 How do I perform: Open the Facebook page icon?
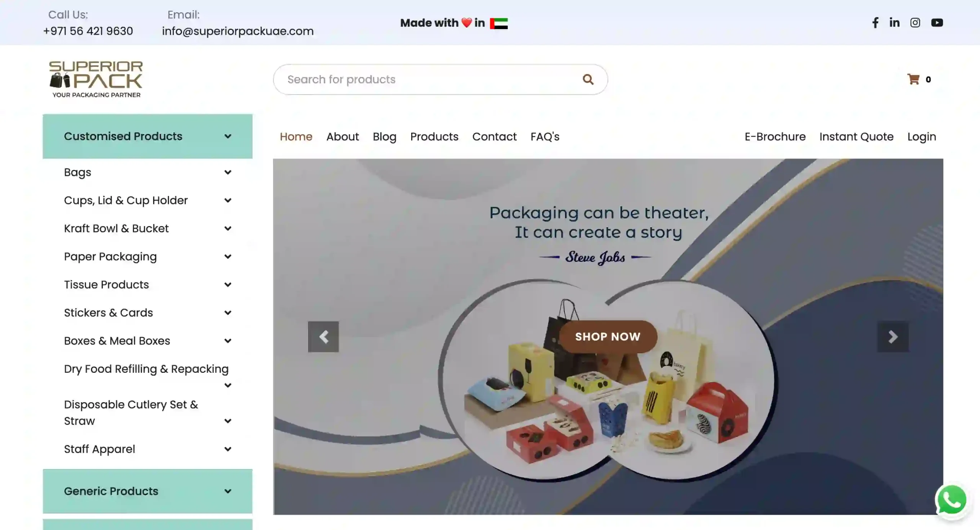coord(875,23)
